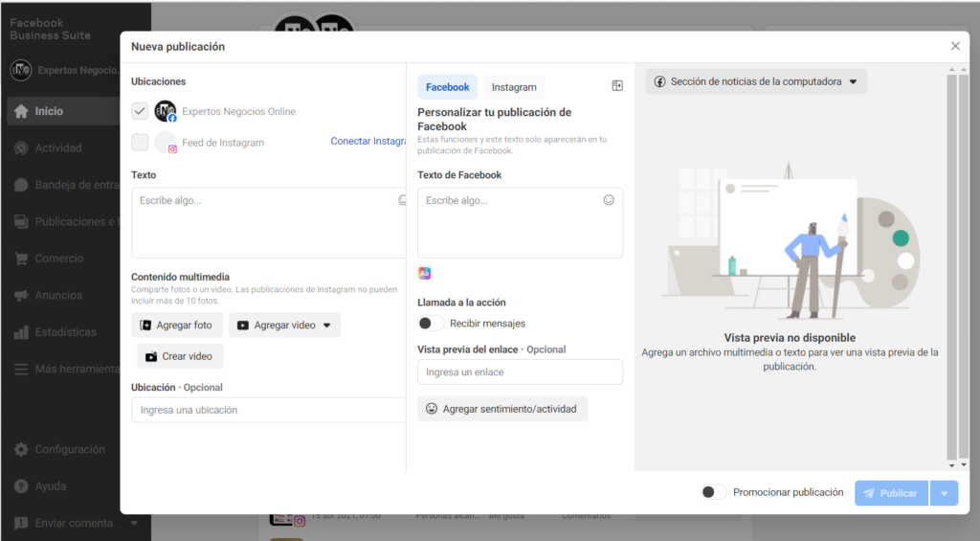This screenshot has width=980, height=541.
Task: Switch to the Facebook tab
Action: coord(448,87)
